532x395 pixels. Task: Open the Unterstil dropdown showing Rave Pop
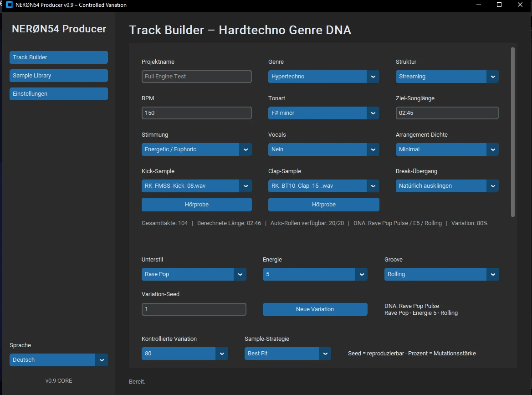pyautogui.click(x=194, y=274)
